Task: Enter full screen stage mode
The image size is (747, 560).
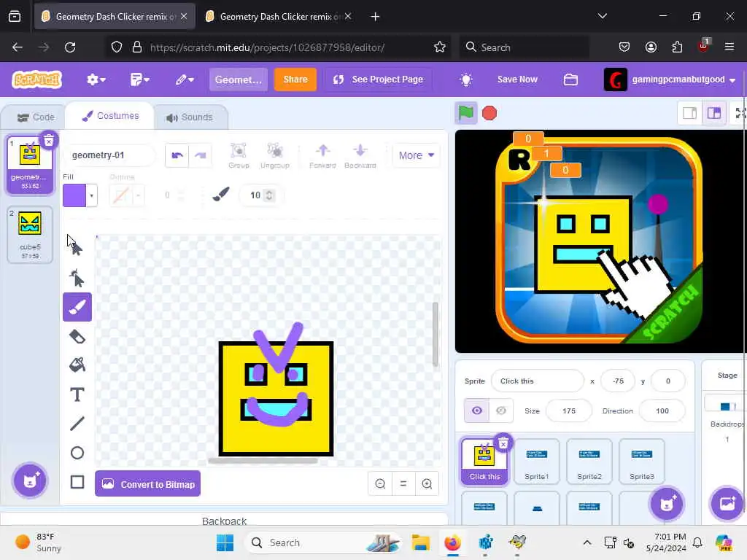Action: tap(740, 113)
